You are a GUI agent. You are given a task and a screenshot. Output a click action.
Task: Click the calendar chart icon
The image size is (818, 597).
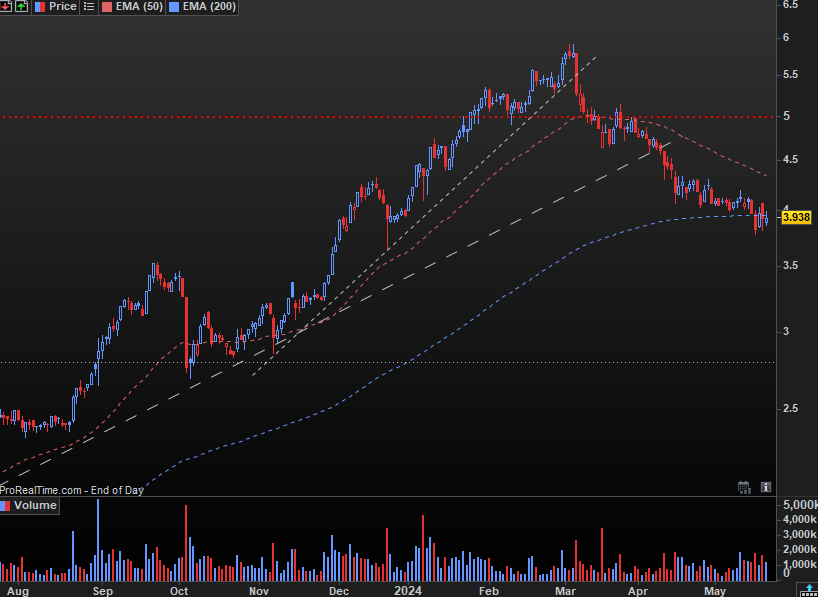tap(744, 487)
